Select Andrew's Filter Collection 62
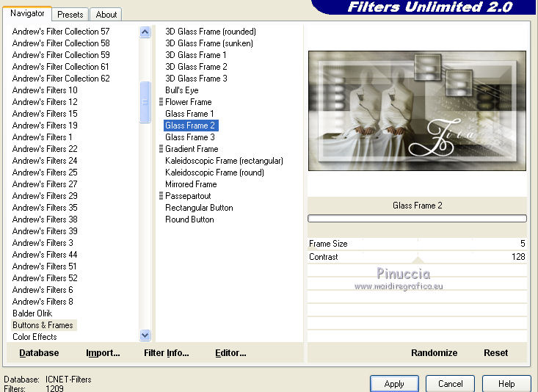 (61, 79)
